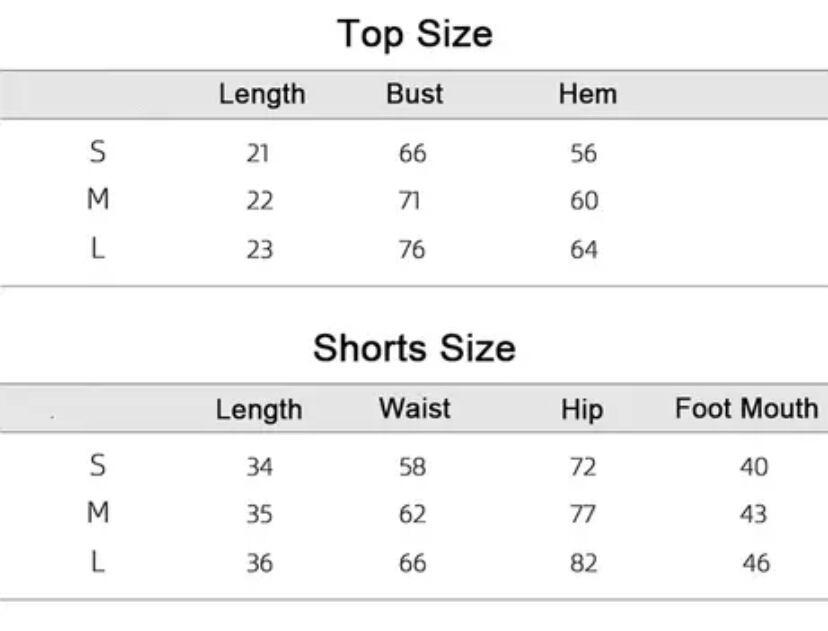Viewport: 828px width, 631px height.
Task: Click Hip value 82 for shorts size L
Action: 583,563
